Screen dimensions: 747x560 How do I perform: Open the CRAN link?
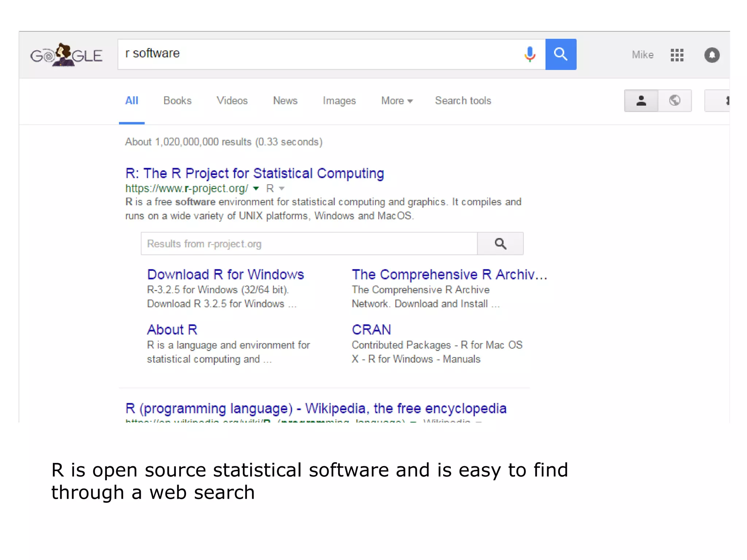click(371, 330)
